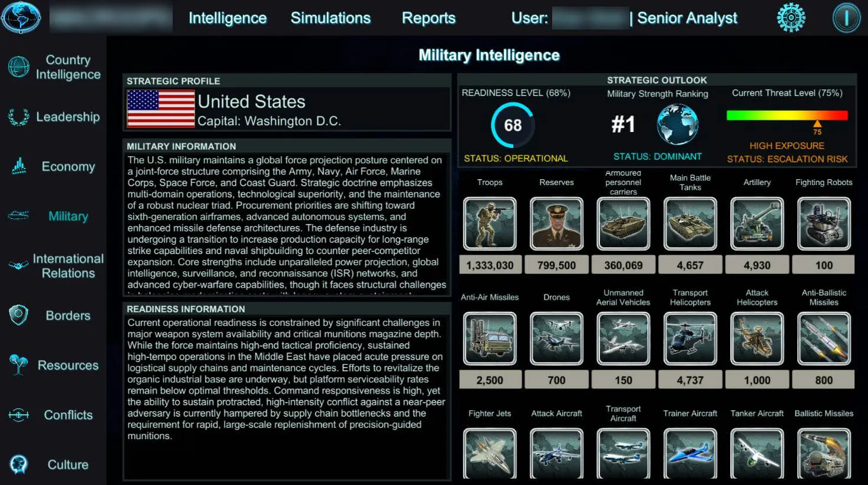Switch to the Military section
The width and height of the screenshot is (868, 485).
pyautogui.click(x=68, y=216)
